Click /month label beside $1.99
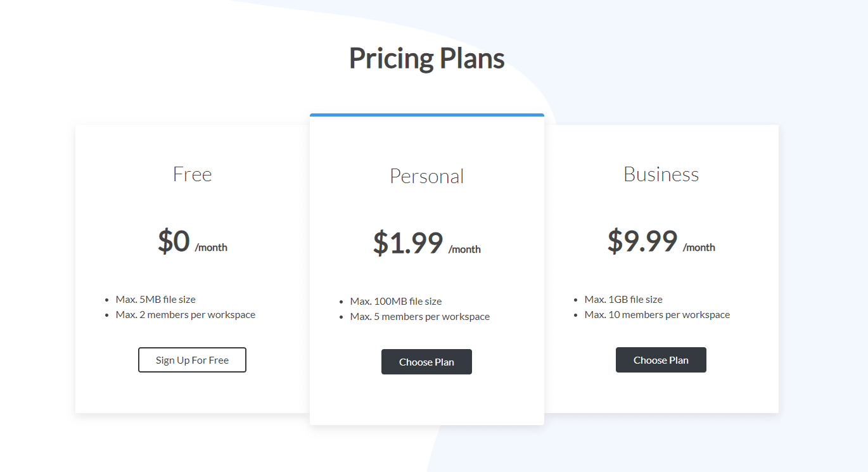 click(x=464, y=249)
